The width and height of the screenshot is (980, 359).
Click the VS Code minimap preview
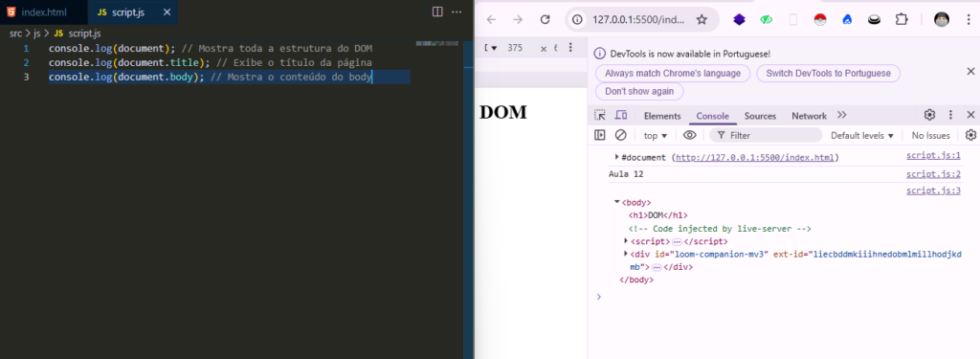pyautogui.click(x=436, y=44)
